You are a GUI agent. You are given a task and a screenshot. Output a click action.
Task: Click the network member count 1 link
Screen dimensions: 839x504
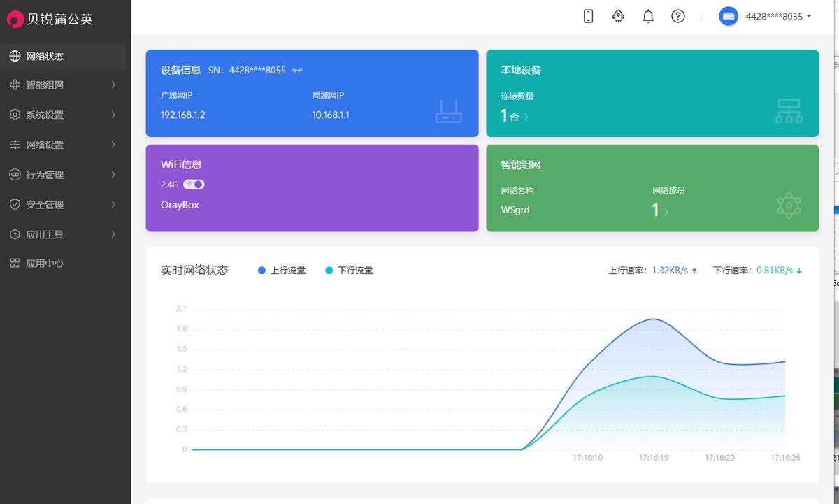pos(657,210)
